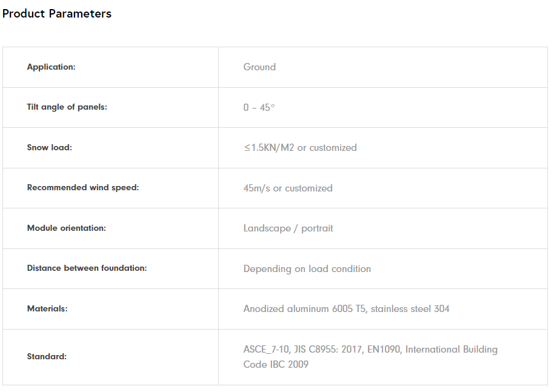The height and width of the screenshot is (392, 554).
Task: Click the Product Parameters heading
Action: point(57,14)
